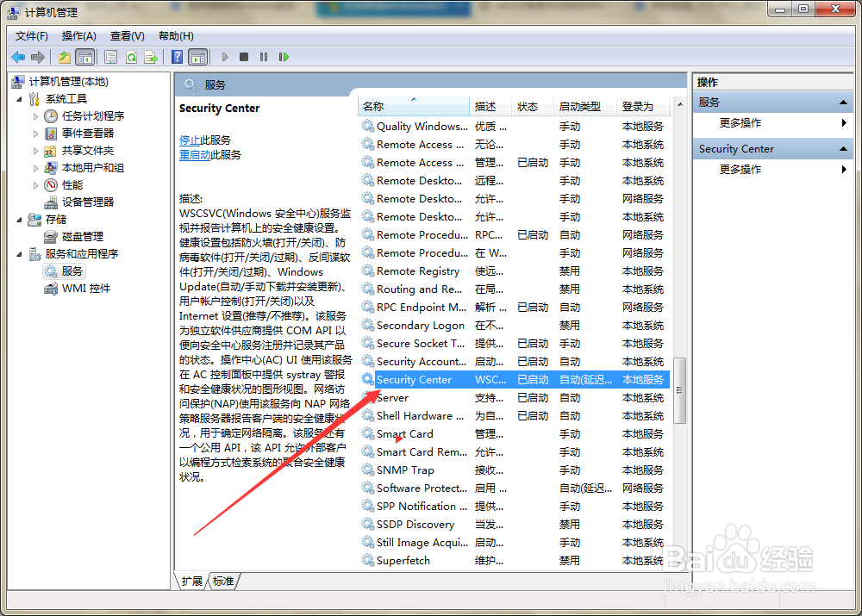Open the 操作(A) menu
The height and width of the screenshot is (616, 862).
[x=78, y=35]
